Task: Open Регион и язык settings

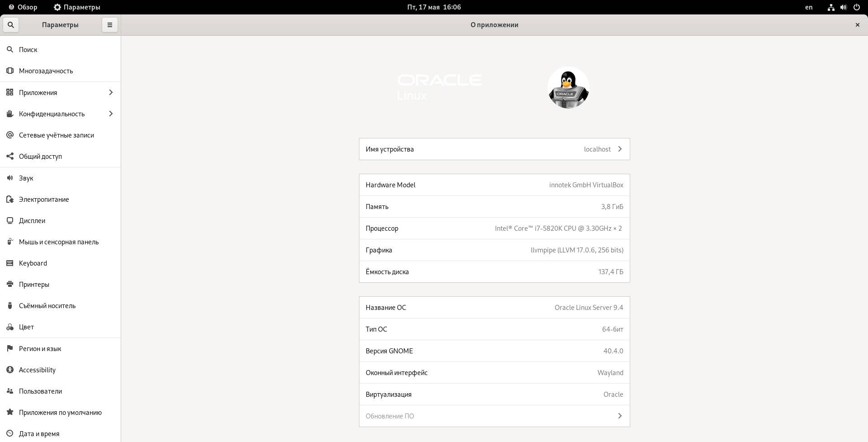Action: click(60, 348)
